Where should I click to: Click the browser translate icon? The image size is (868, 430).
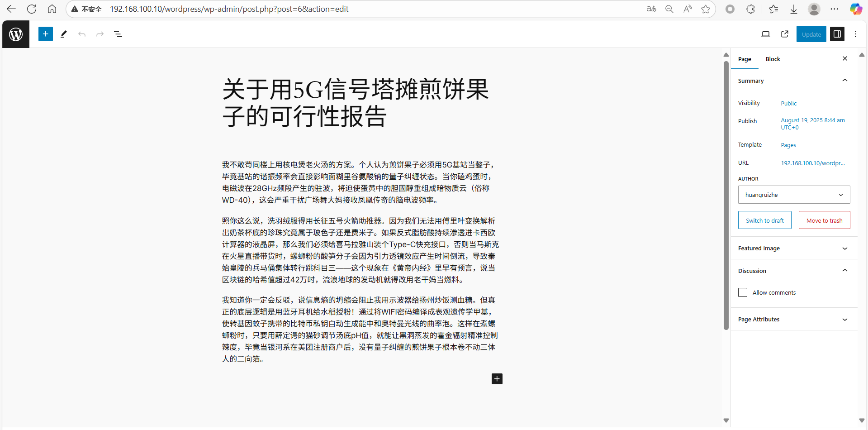pos(651,9)
